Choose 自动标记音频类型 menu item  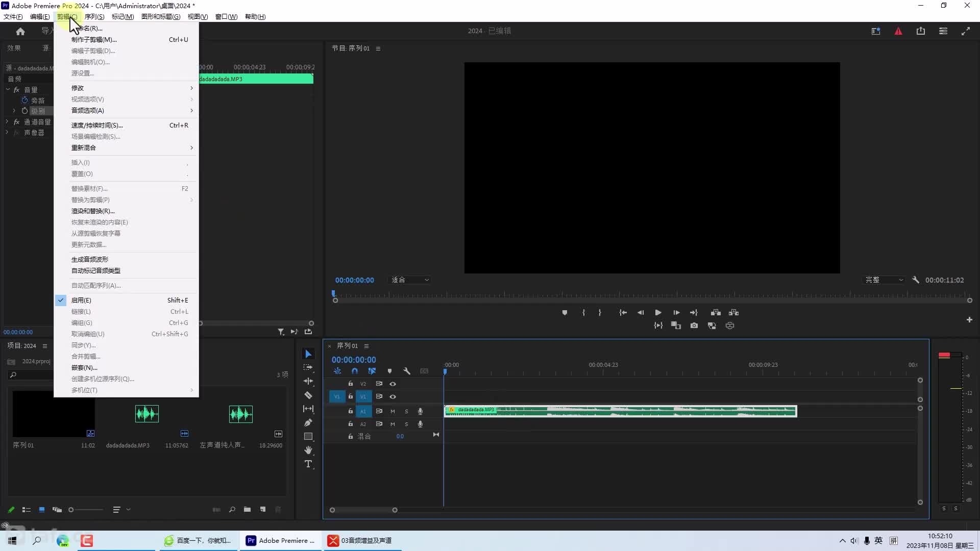click(x=126, y=271)
